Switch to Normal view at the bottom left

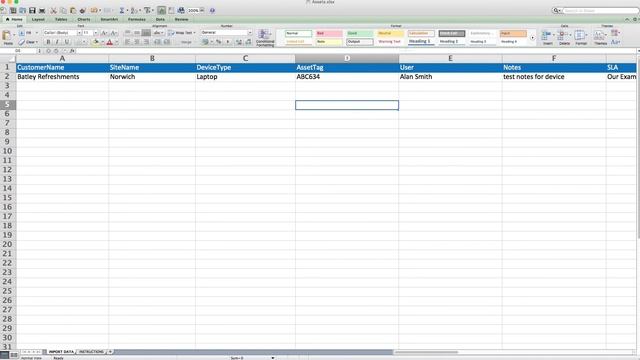coord(4,355)
